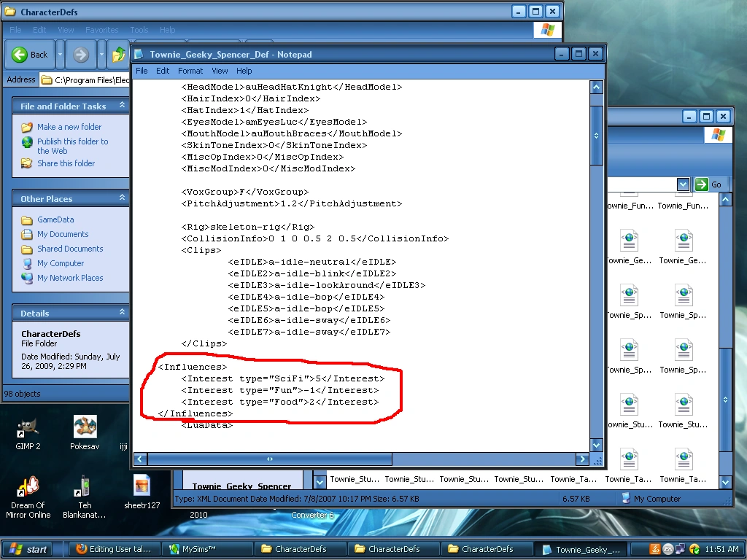The height and width of the screenshot is (560, 747).
Task: Open the Forward history dropdown arrow
Action: (x=101, y=55)
